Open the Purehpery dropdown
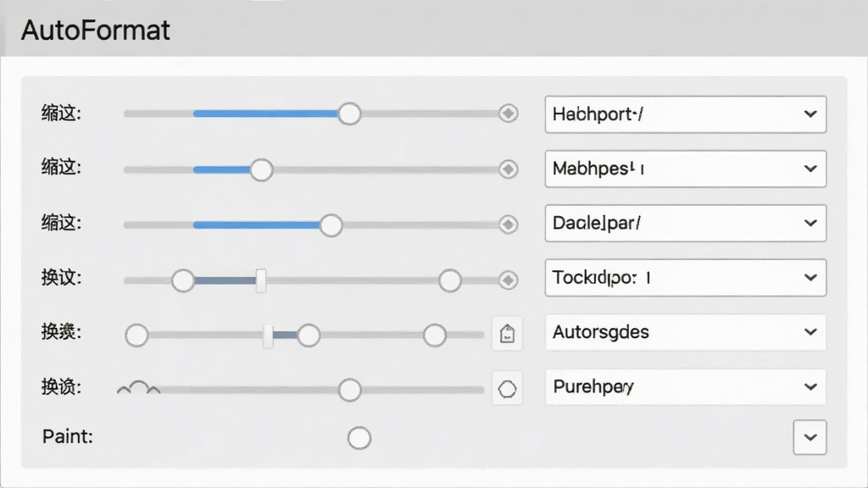This screenshot has width=868, height=488. [x=685, y=386]
